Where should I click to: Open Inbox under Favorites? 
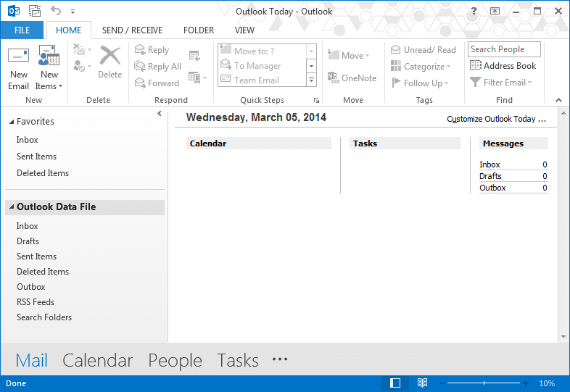click(x=28, y=140)
